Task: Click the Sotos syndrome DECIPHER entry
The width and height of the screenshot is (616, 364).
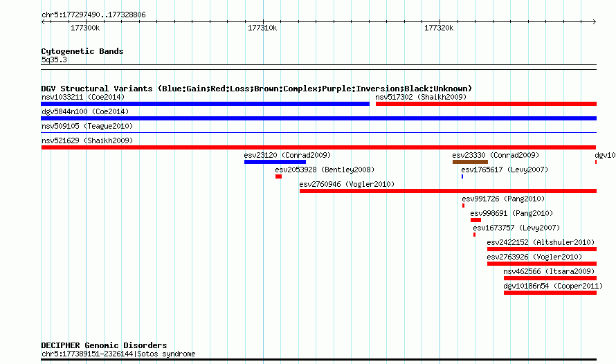Action: coord(118,354)
